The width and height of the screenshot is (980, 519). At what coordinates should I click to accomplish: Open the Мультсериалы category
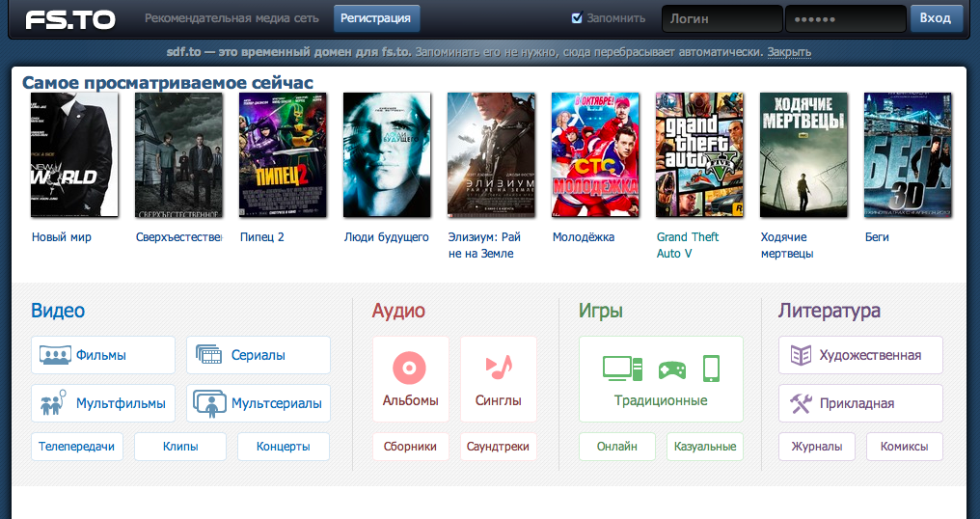[x=259, y=403]
